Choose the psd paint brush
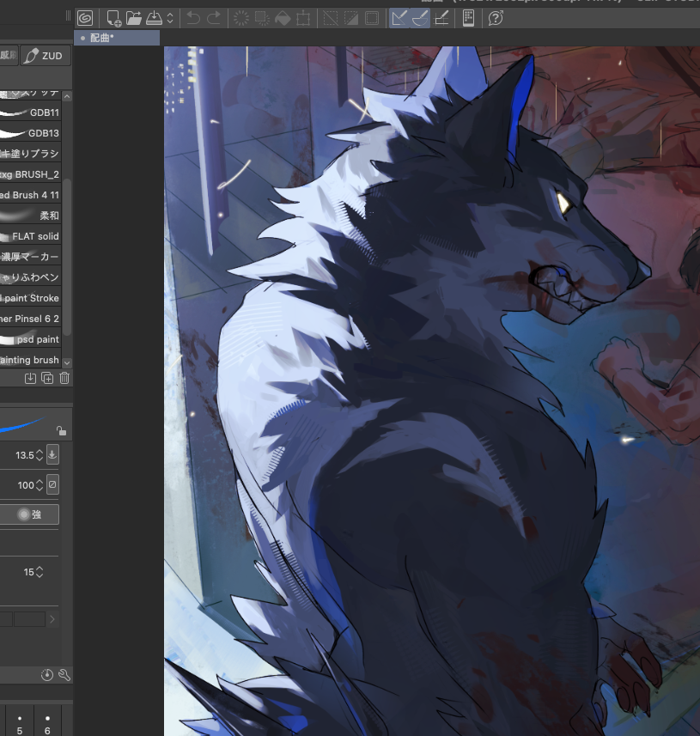This screenshot has width=700, height=736. [31, 339]
